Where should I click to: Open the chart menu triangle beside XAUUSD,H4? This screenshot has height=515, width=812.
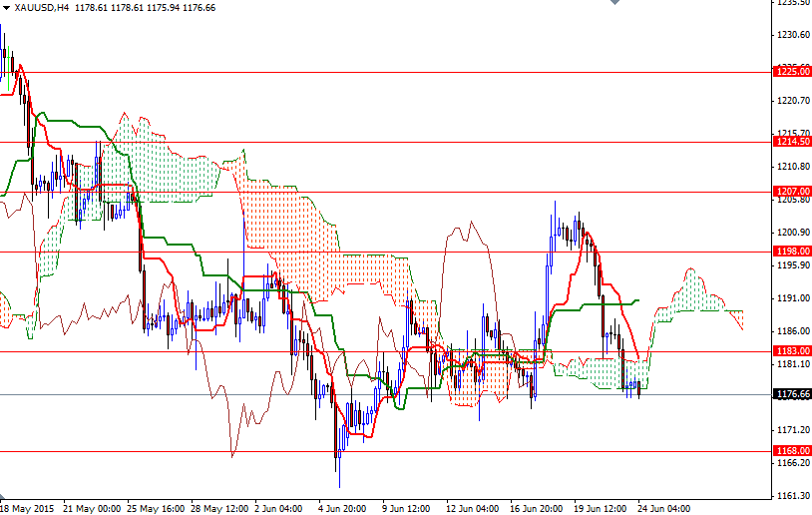pyautogui.click(x=6, y=7)
